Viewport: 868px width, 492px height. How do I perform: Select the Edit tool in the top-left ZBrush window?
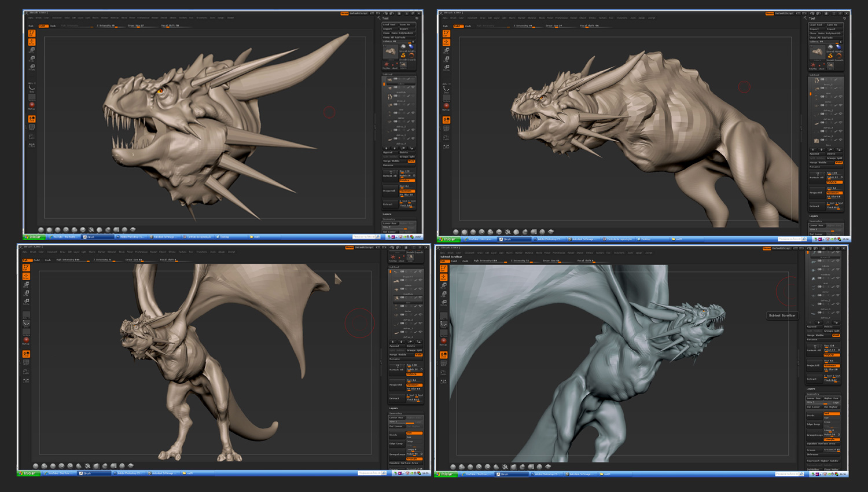click(x=32, y=34)
